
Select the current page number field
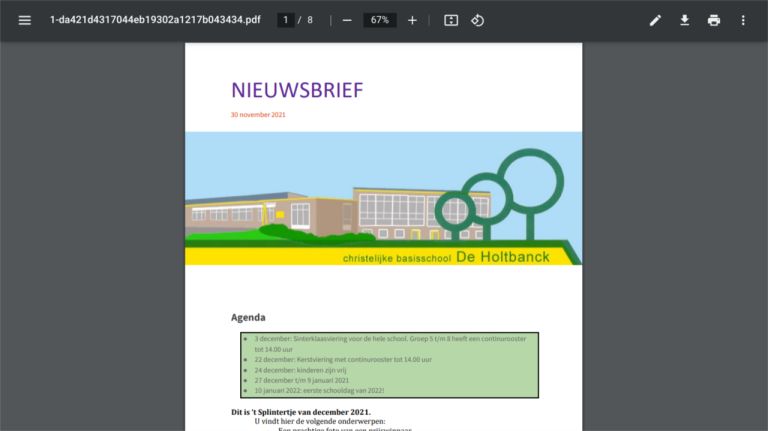[285, 20]
